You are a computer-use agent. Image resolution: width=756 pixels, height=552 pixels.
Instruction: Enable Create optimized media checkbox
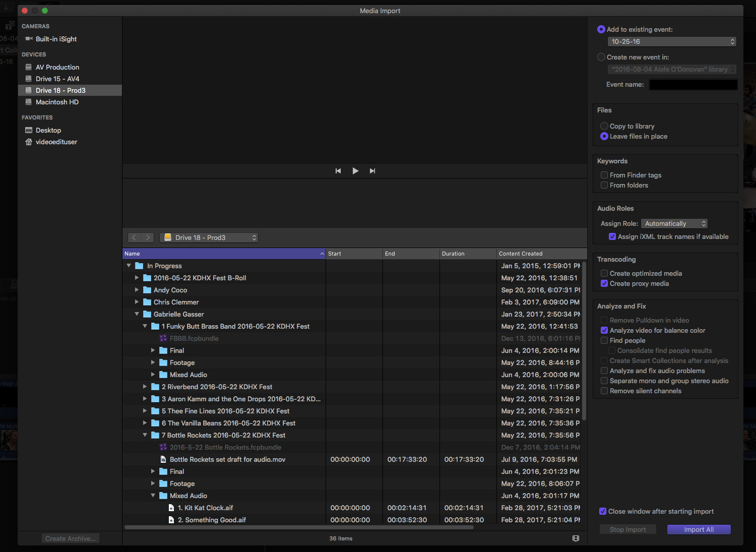tap(604, 273)
